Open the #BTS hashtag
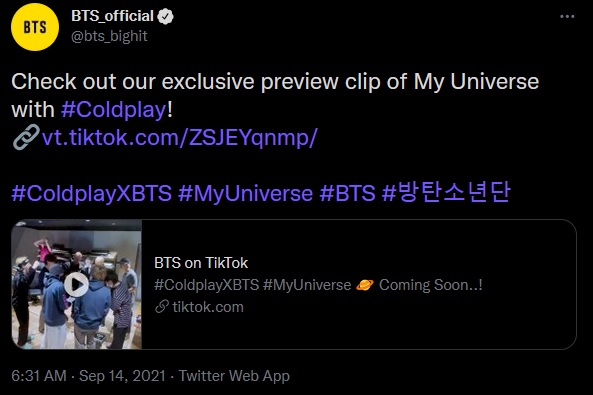The height and width of the screenshot is (395, 593). 348,193
